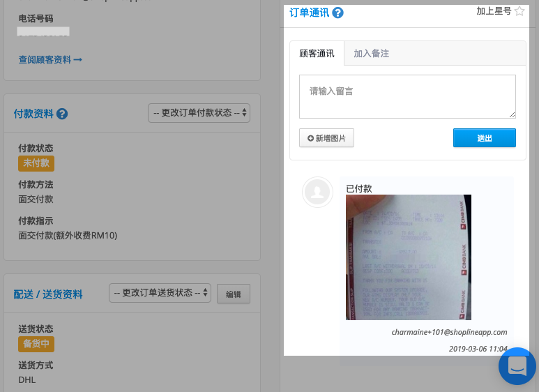This screenshot has width=539, height=392.
Task: Open the bank receipt image thumbnail
Action: coord(409,257)
